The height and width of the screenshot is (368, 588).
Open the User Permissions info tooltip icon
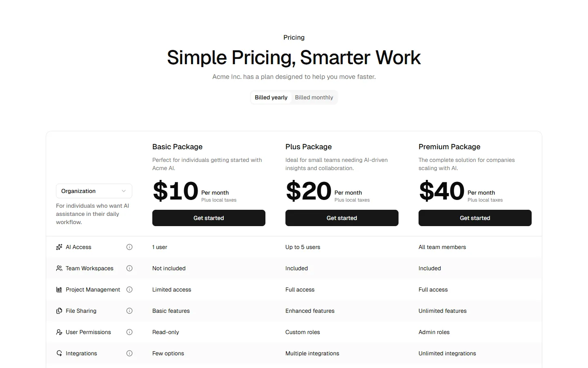point(129,332)
